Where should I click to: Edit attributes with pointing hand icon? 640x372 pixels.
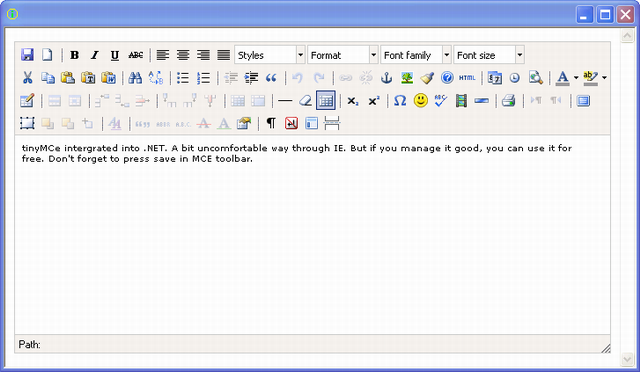(244, 123)
